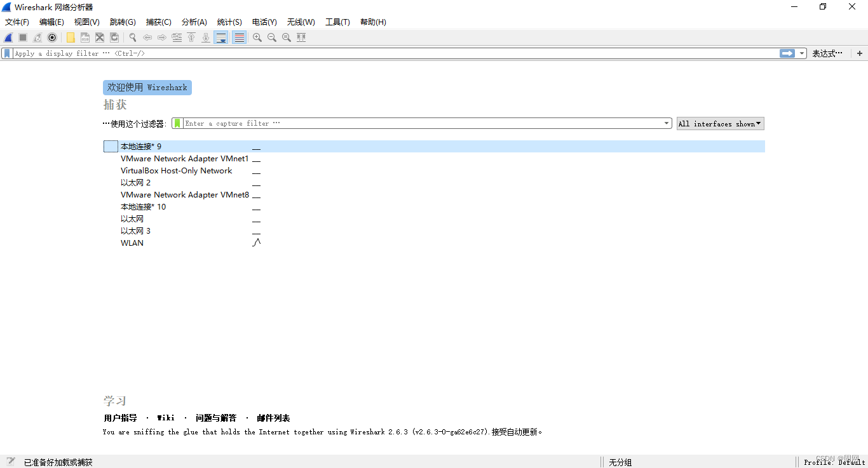Click the green capture filter bookmark icon
This screenshot has height=468, width=868.
tap(177, 123)
